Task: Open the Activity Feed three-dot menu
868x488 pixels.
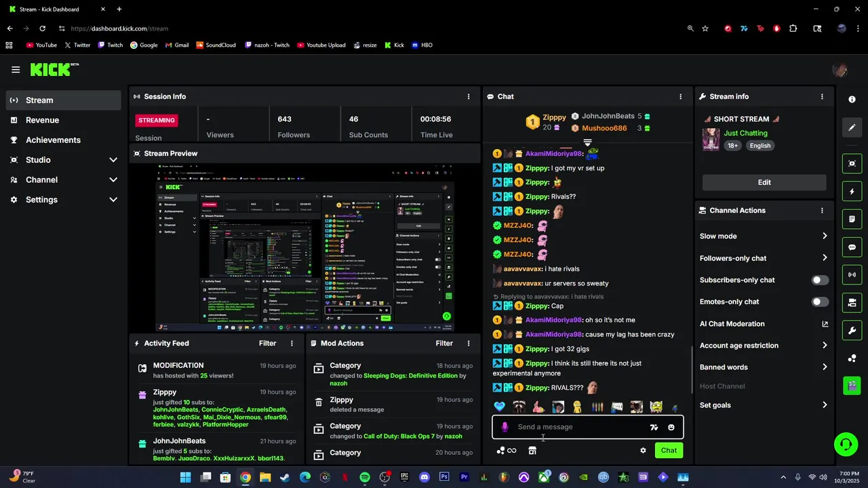Action: tap(292, 343)
